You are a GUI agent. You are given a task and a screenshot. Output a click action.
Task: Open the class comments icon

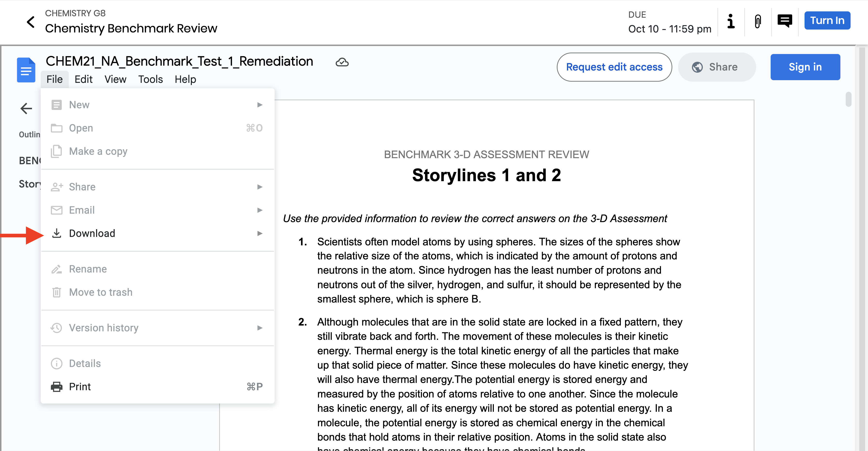tap(785, 21)
